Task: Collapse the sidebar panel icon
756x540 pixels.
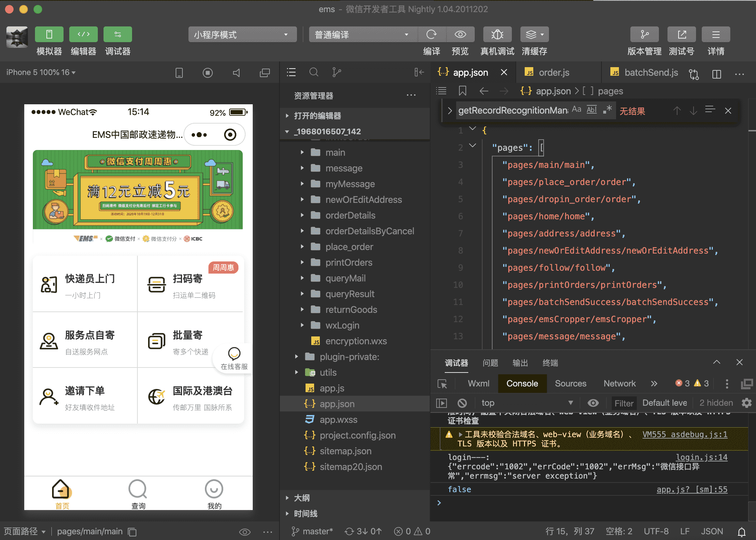Action: pos(419,72)
